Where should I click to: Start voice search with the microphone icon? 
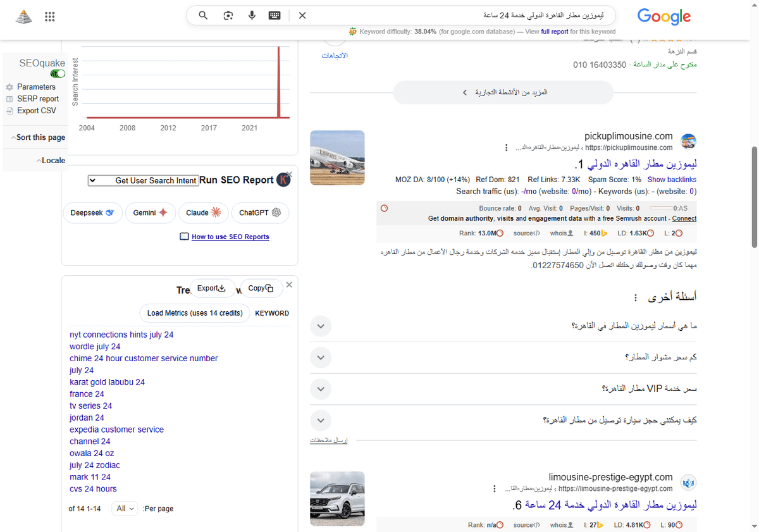(251, 15)
